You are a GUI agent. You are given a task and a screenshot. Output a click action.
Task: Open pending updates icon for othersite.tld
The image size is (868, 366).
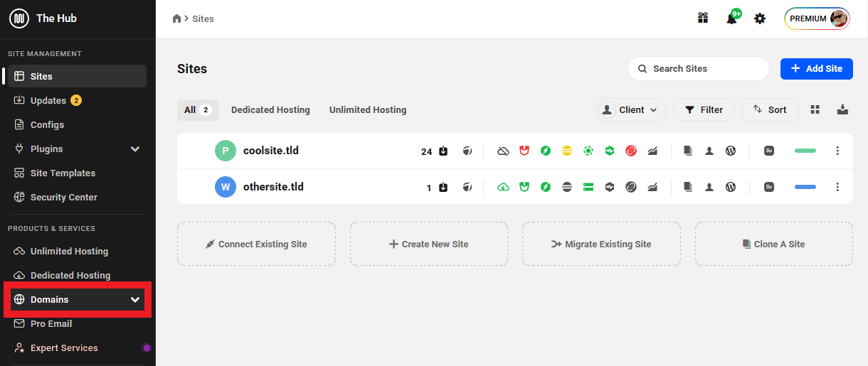[x=443, y=187]
